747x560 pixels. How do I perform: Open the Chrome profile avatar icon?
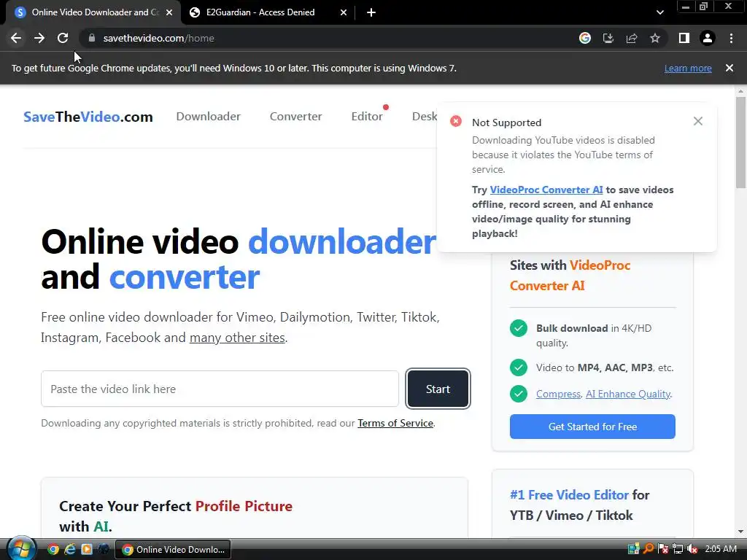tap(708, 38)
